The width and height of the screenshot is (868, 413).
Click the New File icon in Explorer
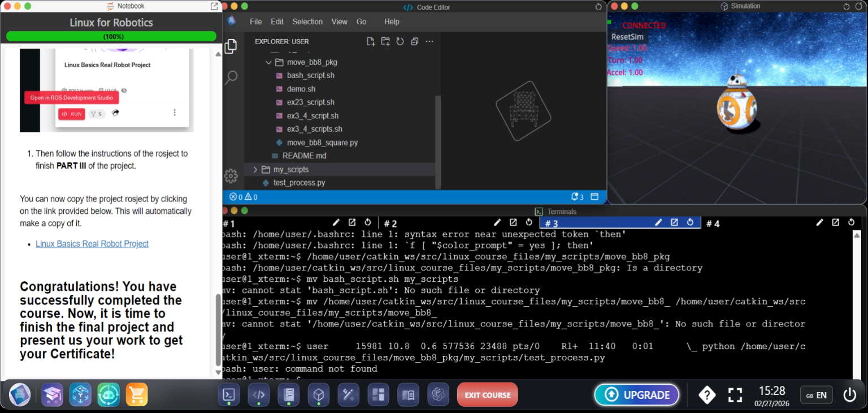(x=371, y=41)
